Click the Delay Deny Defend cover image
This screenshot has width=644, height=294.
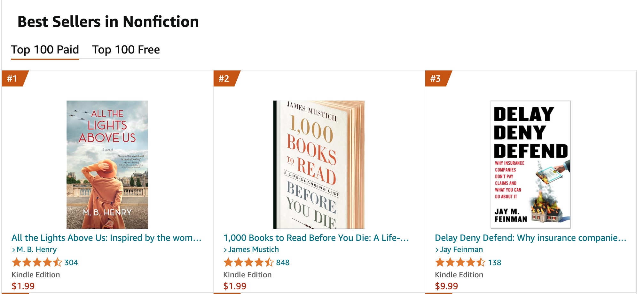pos(531,163)
